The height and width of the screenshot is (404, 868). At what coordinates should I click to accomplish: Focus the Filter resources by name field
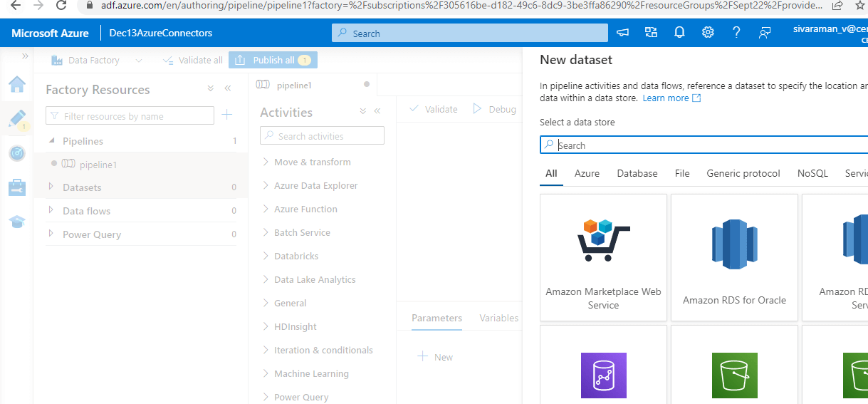130,115
